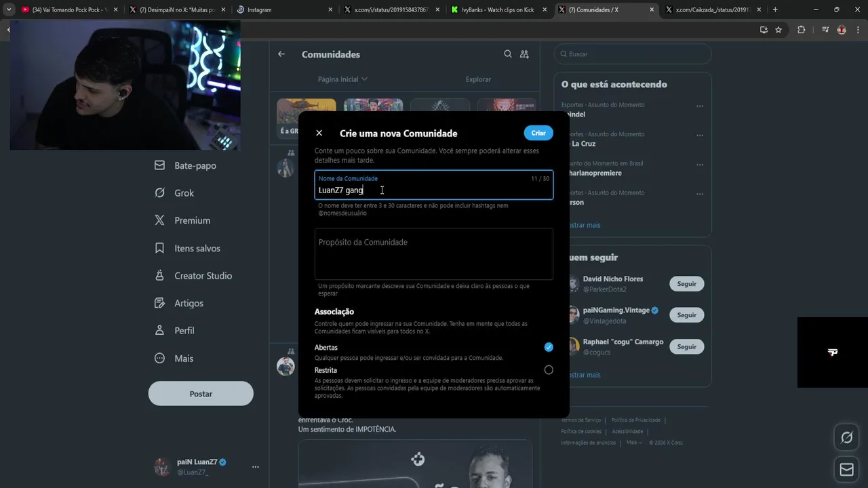Click the Grok sidebar icon

click(x=159, y=193)
